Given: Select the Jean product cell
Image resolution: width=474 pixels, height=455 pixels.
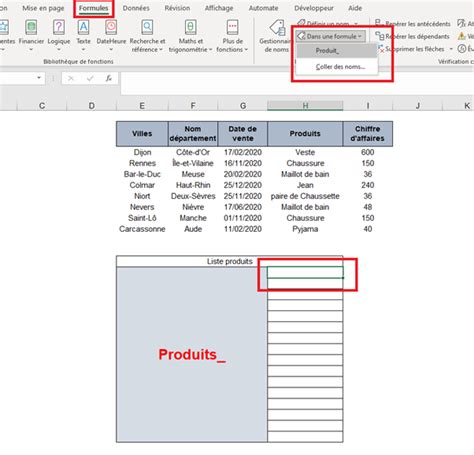Looking at the screenshot, I should coord(305,185).
